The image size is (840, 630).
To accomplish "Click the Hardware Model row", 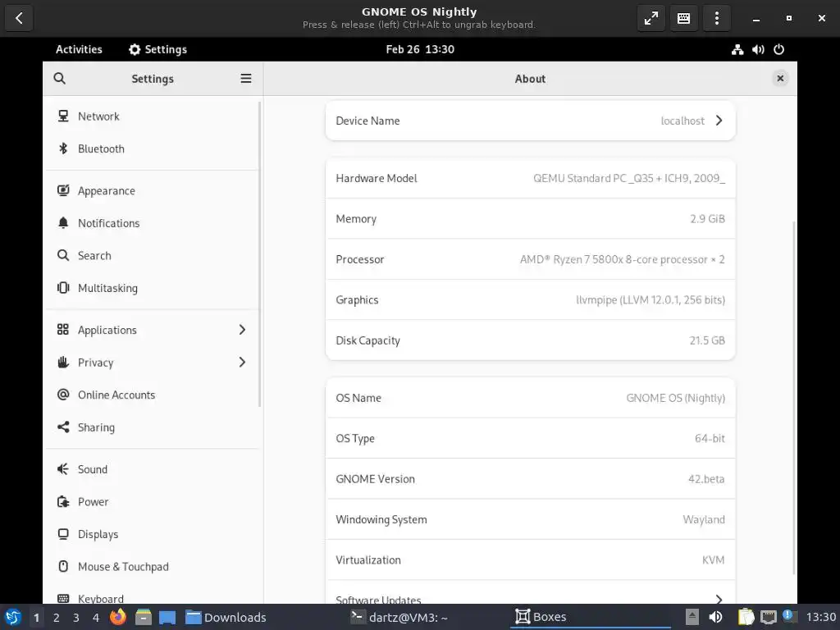I will 531,178.
